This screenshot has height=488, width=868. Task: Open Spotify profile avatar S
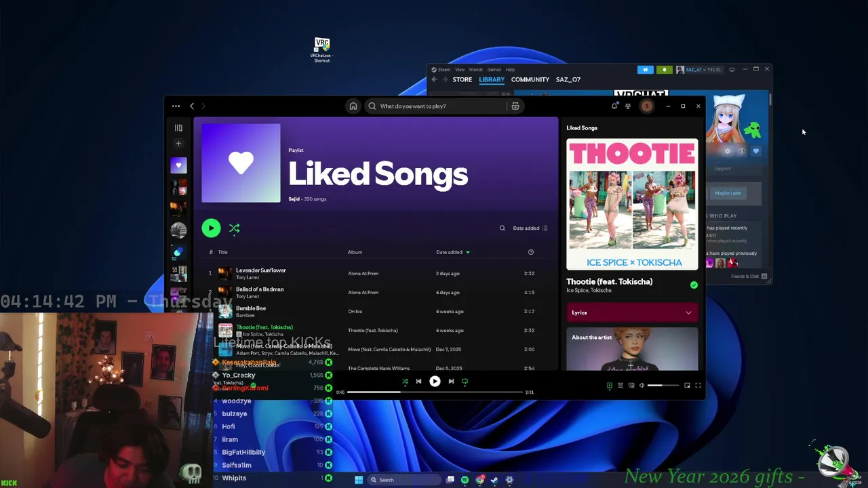tap(646, 106)
